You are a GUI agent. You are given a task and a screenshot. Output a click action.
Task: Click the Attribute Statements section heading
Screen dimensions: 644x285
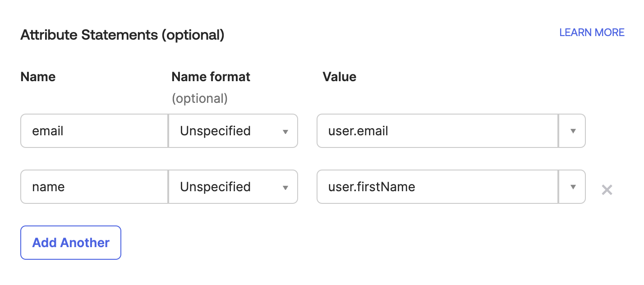point(123,35)
